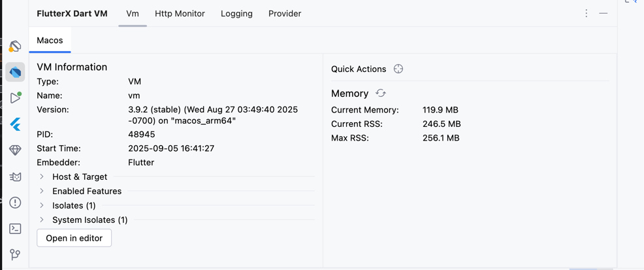
Task: Expand the Enabled Features section
Action: 42,191
